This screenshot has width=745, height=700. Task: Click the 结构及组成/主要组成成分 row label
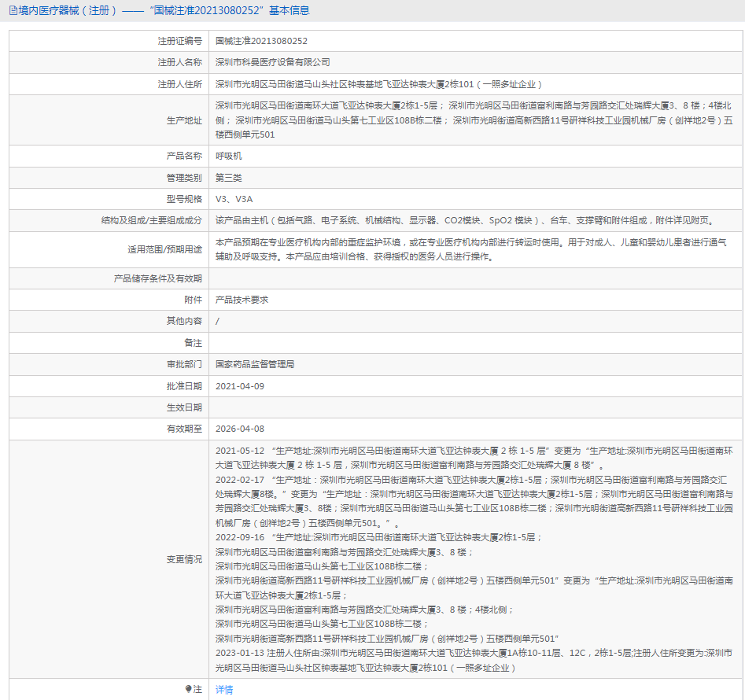[151, 221]
